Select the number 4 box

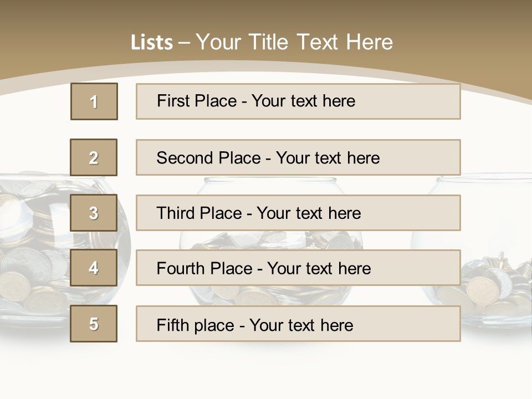[x=94, y=268]
